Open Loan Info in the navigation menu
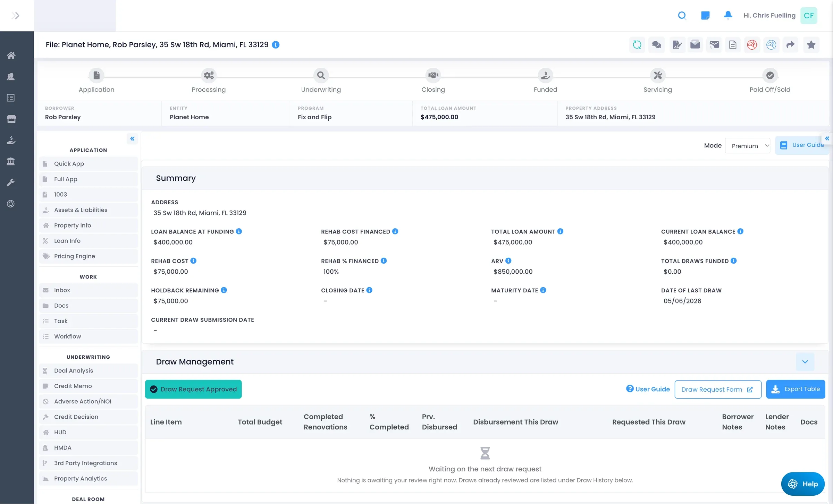The height and width of the screenshot is (504, 833). click(x=89, y=241)
